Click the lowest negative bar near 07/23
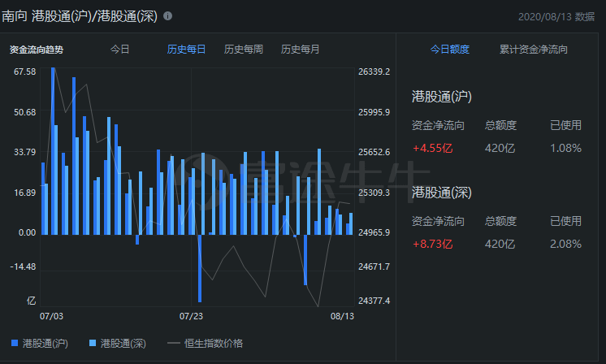This screenshot has height=364, width=606. pyautogui.click(x=200, y=268)
